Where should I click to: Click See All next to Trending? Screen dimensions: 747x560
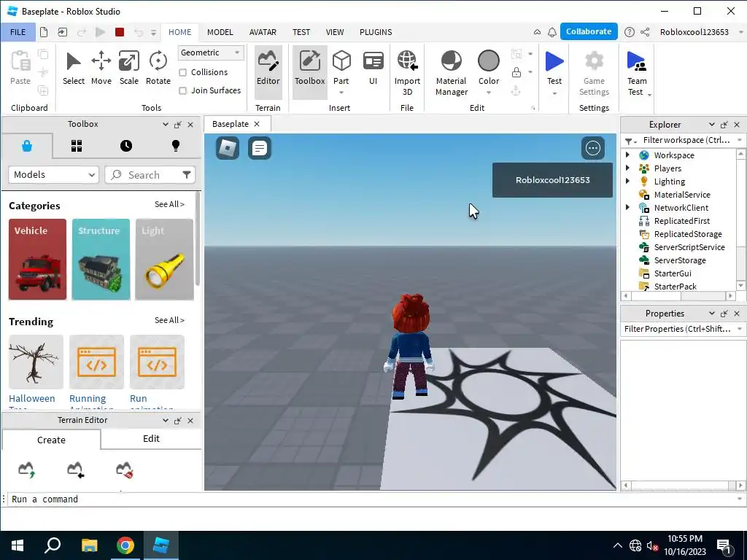pyautogui.click(x=169, y=321)
